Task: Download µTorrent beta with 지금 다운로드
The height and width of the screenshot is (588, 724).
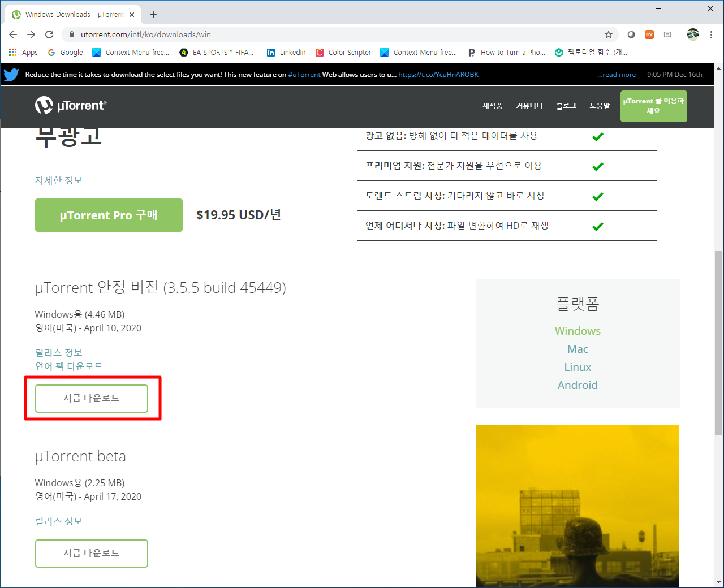Action: tap(92, 554)
